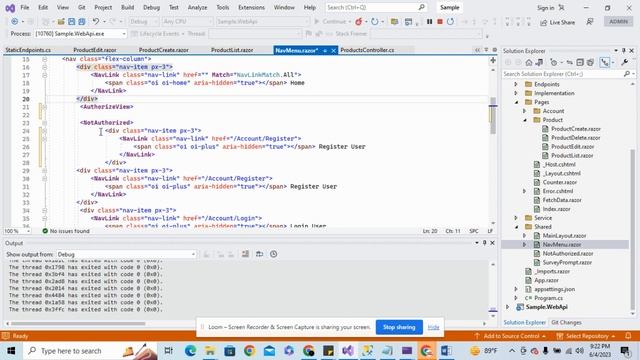Open Microsoft Edge from the taskbar
Screen dimensions: 640x360
click(190, 351)
